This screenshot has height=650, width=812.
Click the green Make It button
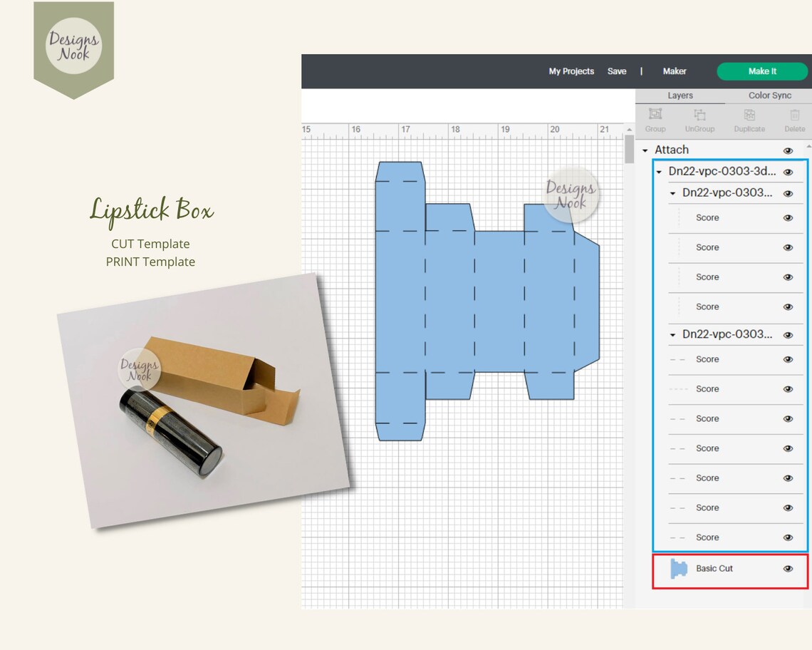pos(762,71)
